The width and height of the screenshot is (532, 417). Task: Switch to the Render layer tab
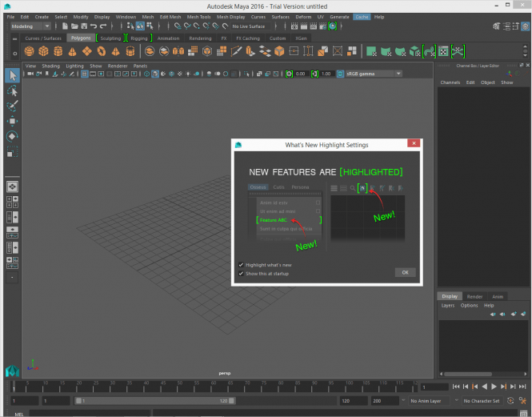click(x=474, y=296)
